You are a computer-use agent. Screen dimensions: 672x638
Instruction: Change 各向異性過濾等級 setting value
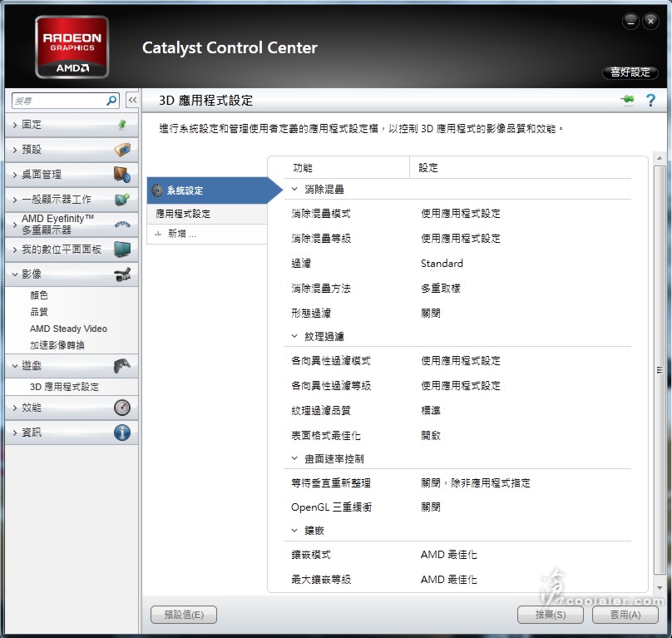click(x=460, y=385)
